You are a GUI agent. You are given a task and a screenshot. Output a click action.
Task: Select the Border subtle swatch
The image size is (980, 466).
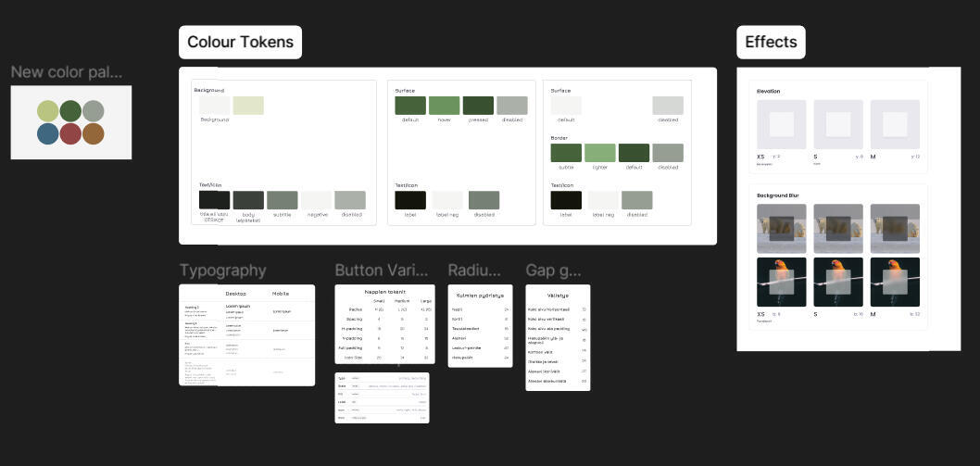click(x=566, y=153)
